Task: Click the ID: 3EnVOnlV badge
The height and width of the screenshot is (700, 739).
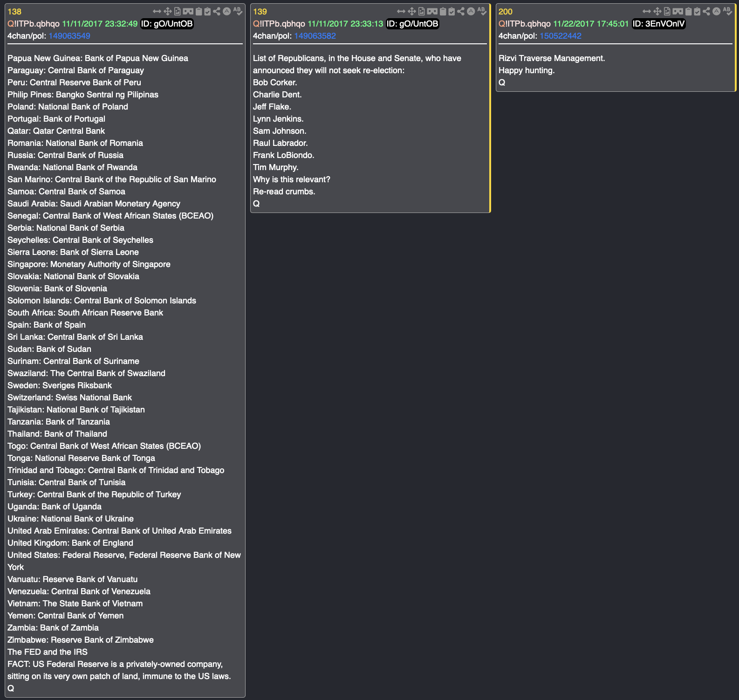Action: point(659,24)
